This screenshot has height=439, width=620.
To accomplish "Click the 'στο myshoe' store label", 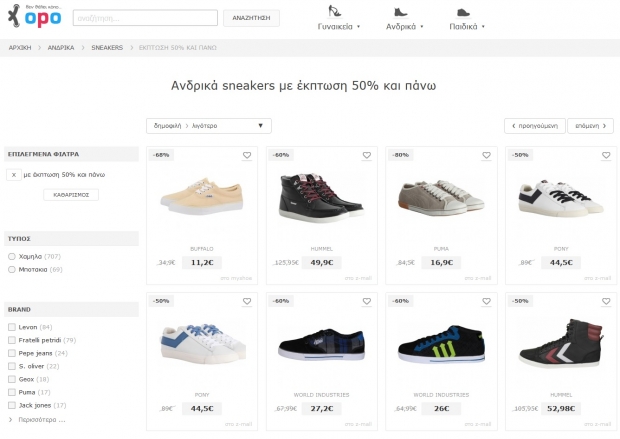I will click(236, 278).
